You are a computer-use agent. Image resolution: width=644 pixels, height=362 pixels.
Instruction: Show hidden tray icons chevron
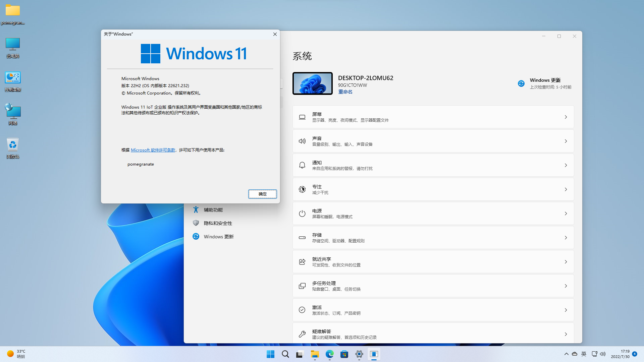[x=566, y=354]
